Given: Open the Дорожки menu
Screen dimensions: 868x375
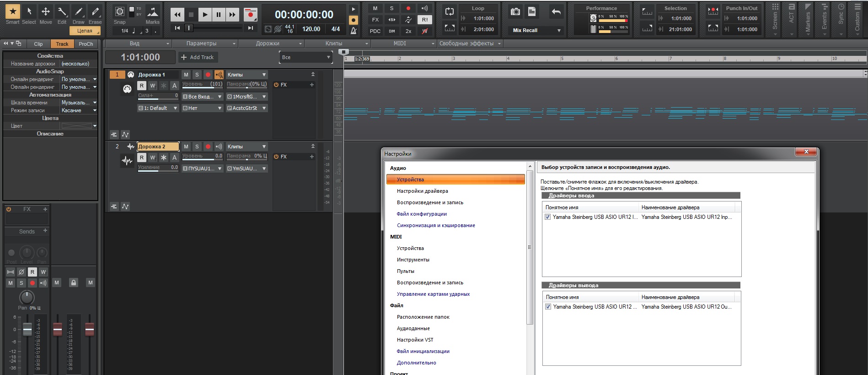Looking at the screenshot, I should pyautogui.click(x=268, y=43).
